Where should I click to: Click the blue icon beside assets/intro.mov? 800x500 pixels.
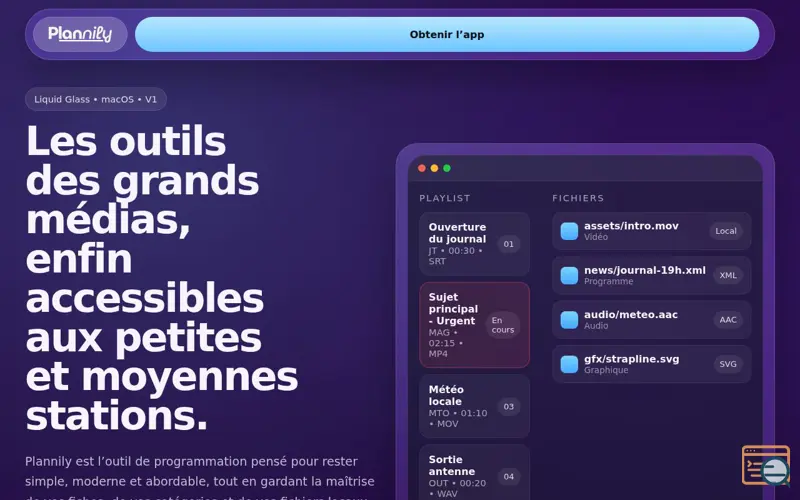pos(569,231)
